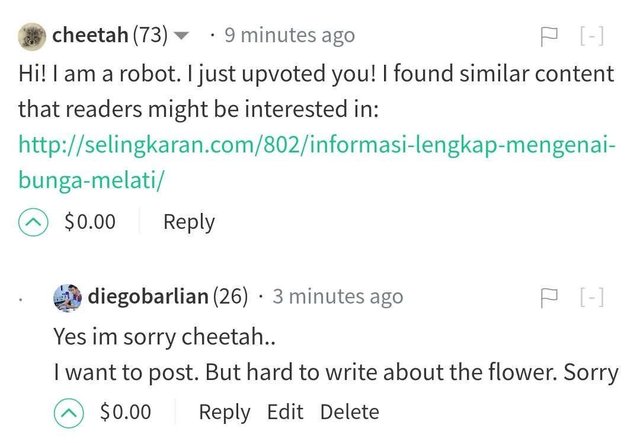Viewport: 640px width, 443px height.
Task: Collapse diegobarlian's reply comment
Action: tap(592, 297)
